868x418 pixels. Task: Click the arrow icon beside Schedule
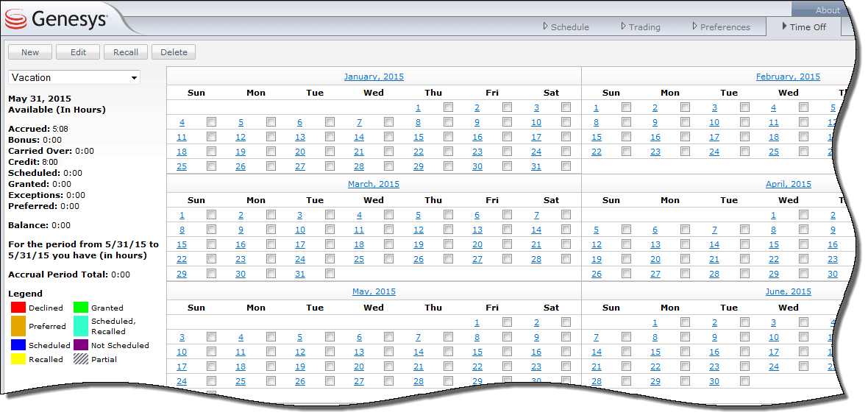click(545, 26)
